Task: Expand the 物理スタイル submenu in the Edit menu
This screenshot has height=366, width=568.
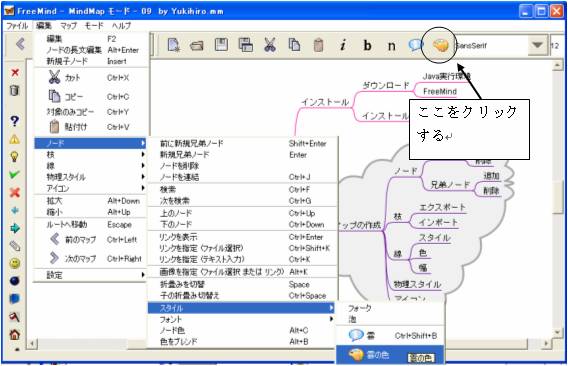Action: pos(90,177)
